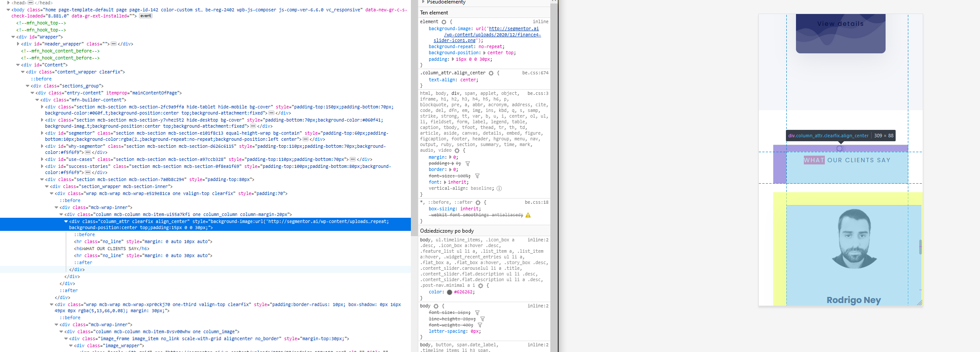The image size is (980, 352).
Task: Collapse the div id="Content" node
Action: coord(18,65)
